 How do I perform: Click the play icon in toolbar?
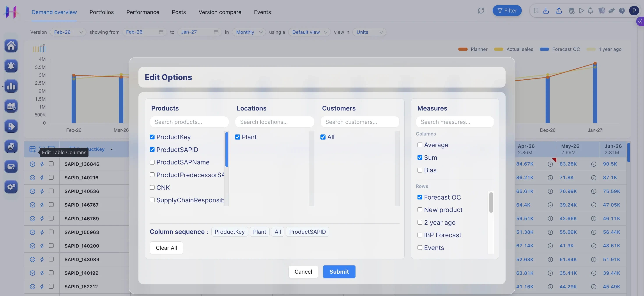pyautogui.click(x=582, y=11)
